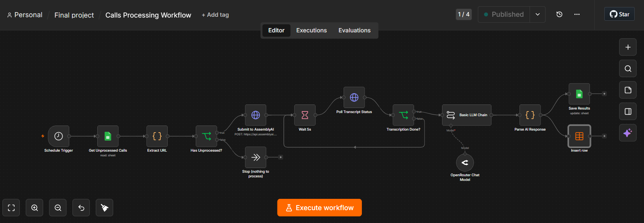
Task: Switch to the Executions tab
Action: 311,30
